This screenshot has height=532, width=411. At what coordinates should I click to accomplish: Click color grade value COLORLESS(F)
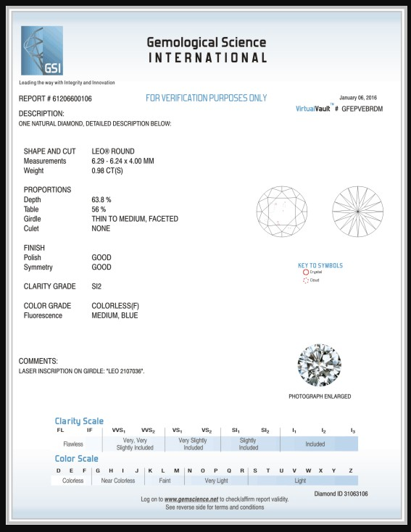[x=115, y=306]
